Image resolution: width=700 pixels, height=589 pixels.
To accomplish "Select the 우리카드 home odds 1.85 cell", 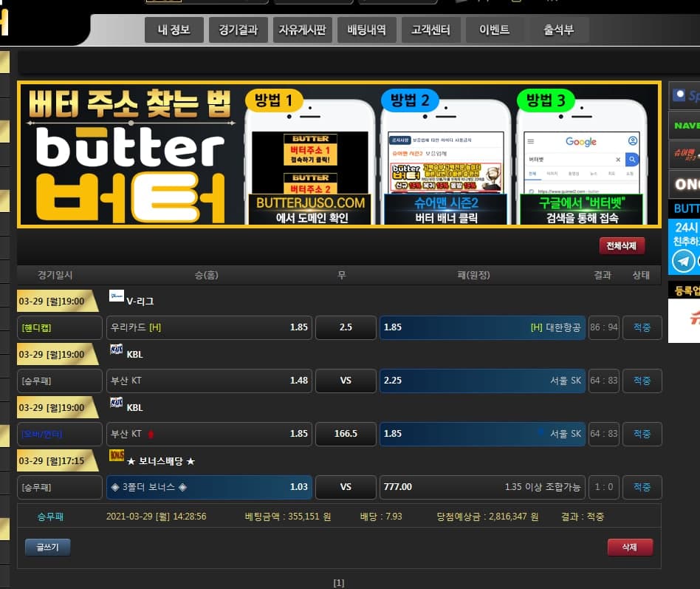I will tap(209, 327).
